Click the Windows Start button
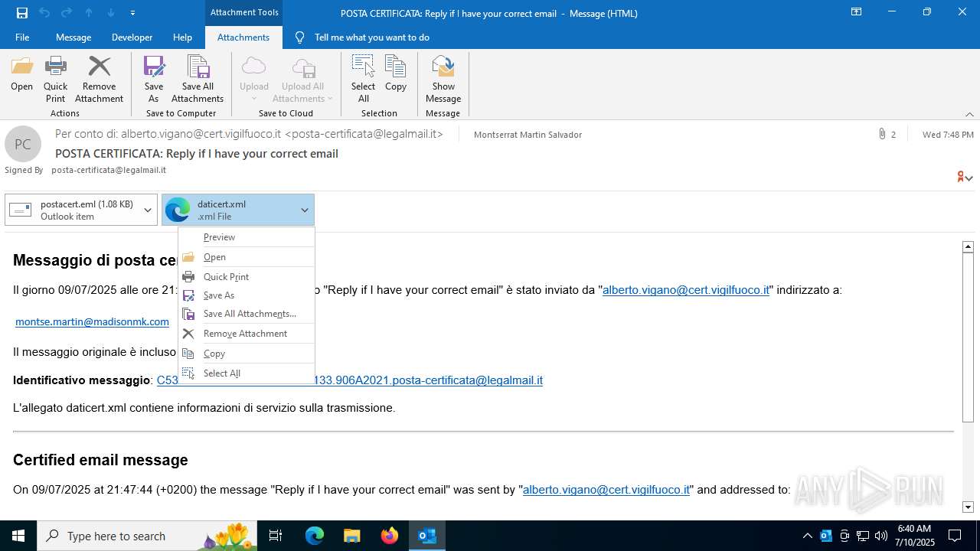Image resolution: width=980 pixels, height=551 pixels. coord(18,536)
